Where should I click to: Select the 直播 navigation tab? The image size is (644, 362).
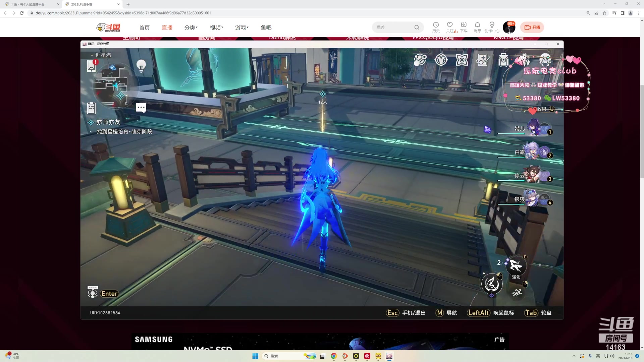(x=167, y=27)
